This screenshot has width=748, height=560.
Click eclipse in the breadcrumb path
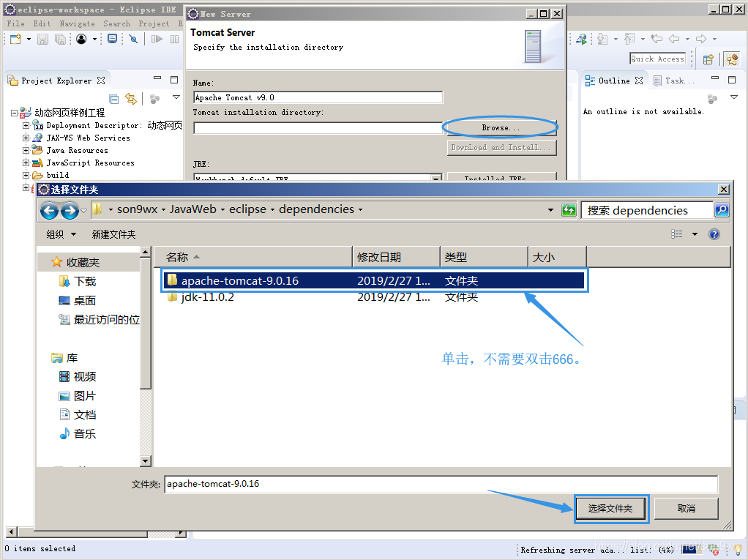click(x=247, y=209)
